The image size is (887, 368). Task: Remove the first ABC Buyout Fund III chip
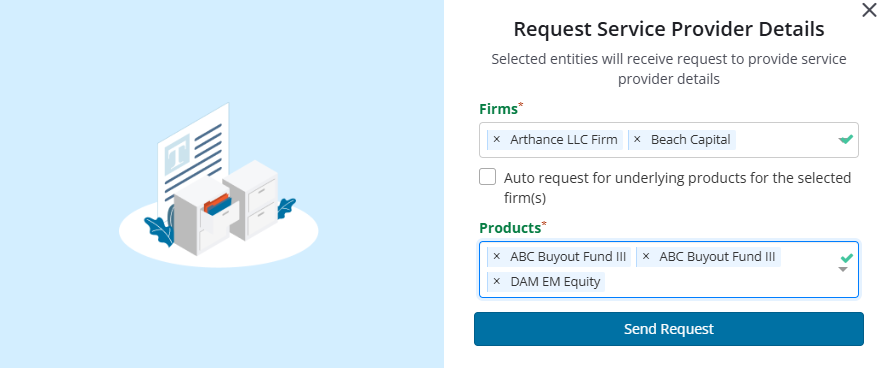pos(497,257)
